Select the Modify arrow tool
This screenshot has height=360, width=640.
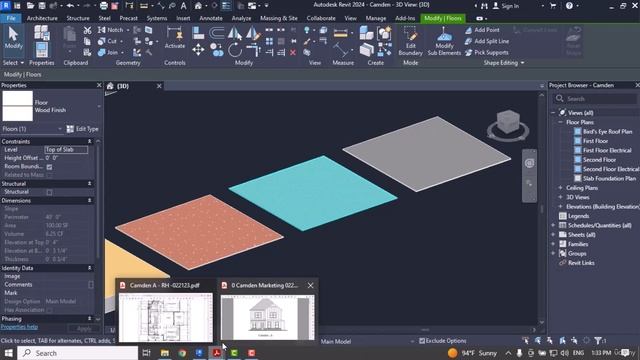click(13, 38)
